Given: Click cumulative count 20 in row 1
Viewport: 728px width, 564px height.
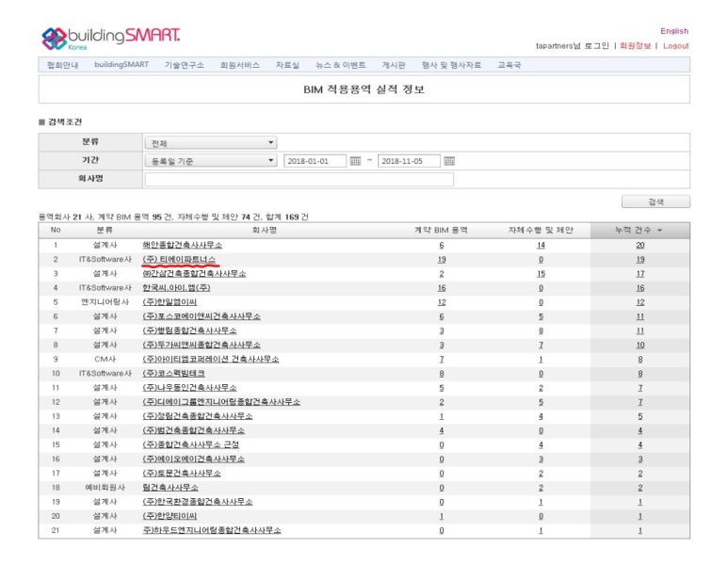Looking at the screenshot, I should click(640, 245).
